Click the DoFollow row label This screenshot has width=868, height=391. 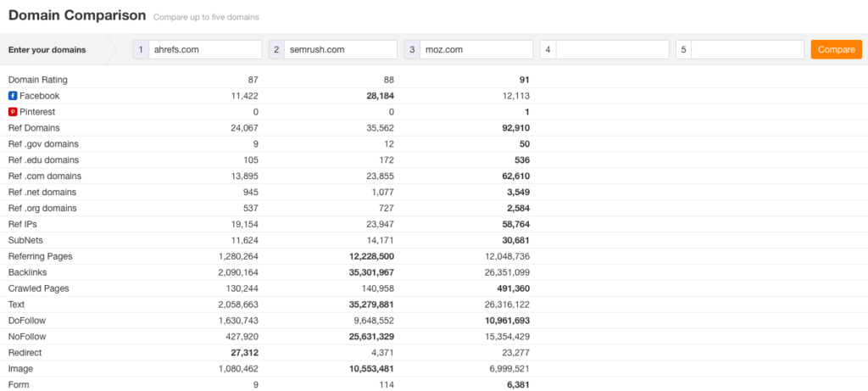coord(27,321)
